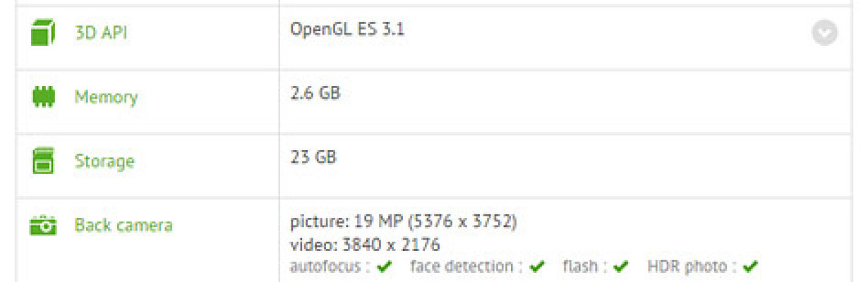The image size is (868, 282).
Task: Select the Back camera label
Action: (x=123, y=226)
